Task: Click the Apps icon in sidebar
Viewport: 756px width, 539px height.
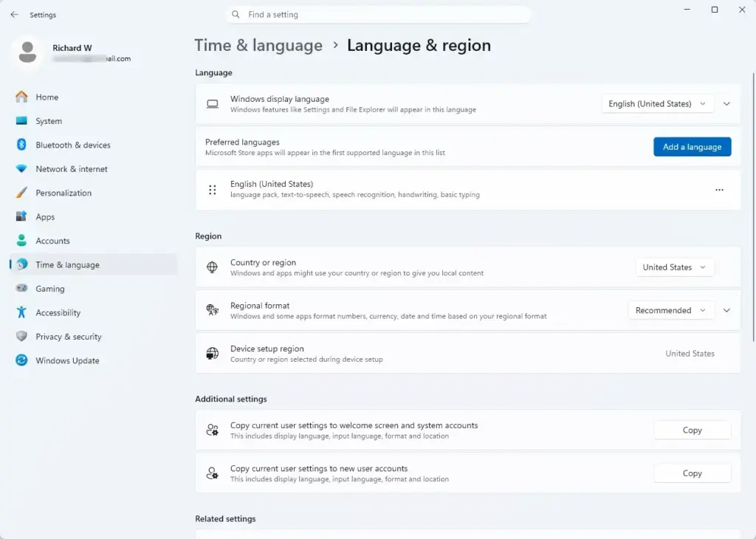Action: 21,216
